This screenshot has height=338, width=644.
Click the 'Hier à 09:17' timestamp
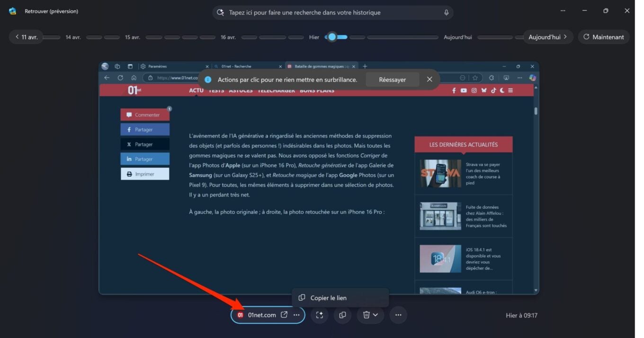point(521,315)
